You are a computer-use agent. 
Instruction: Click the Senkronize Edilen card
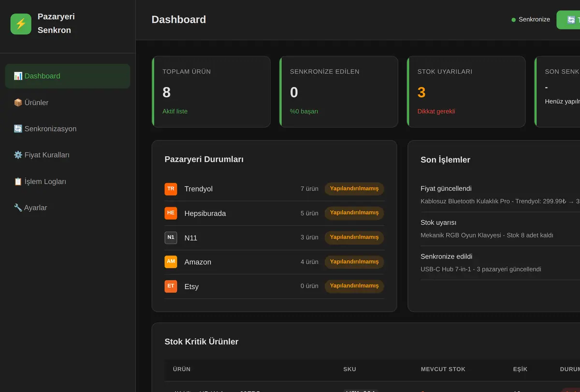pos(339,92)
